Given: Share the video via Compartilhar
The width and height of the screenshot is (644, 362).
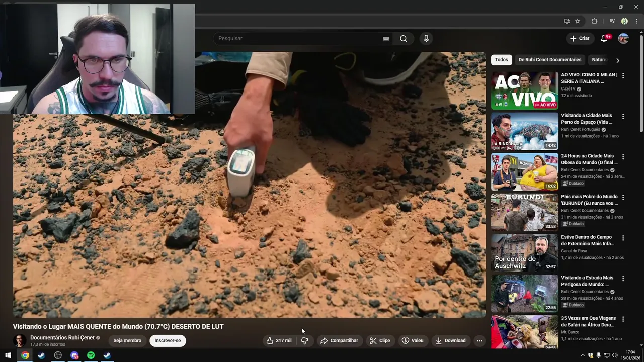Looking at the screenshot, I should pyautogui.click(x=339, y=341).
